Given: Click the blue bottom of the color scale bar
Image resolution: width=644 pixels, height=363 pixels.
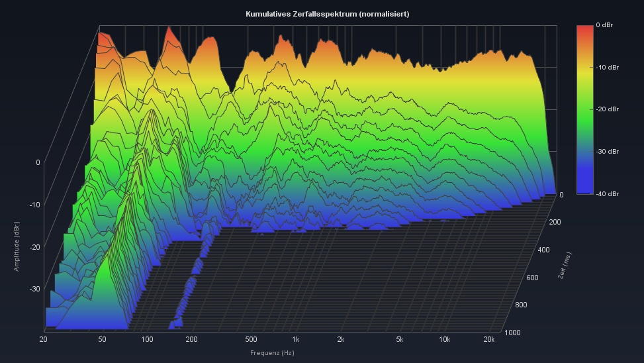Looking at the screenshot, I should coord(584,189).
